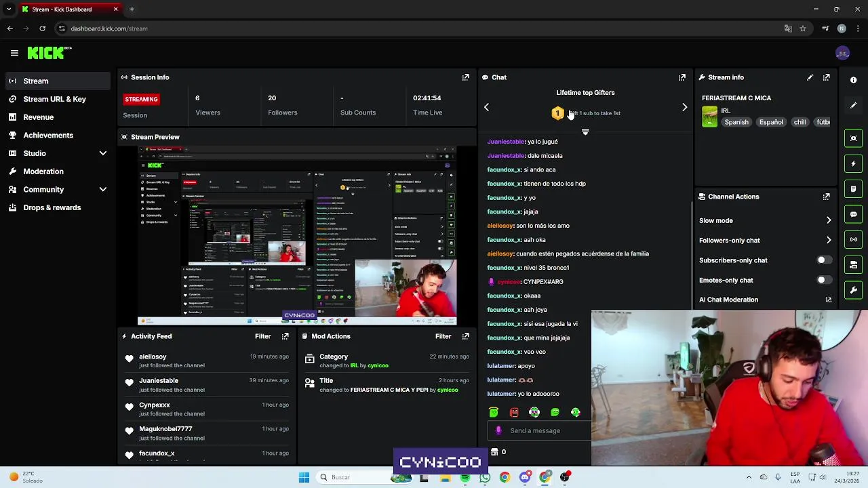Open a new browser tab
This screenshot has width=868, height=488.
click(132, 9)
